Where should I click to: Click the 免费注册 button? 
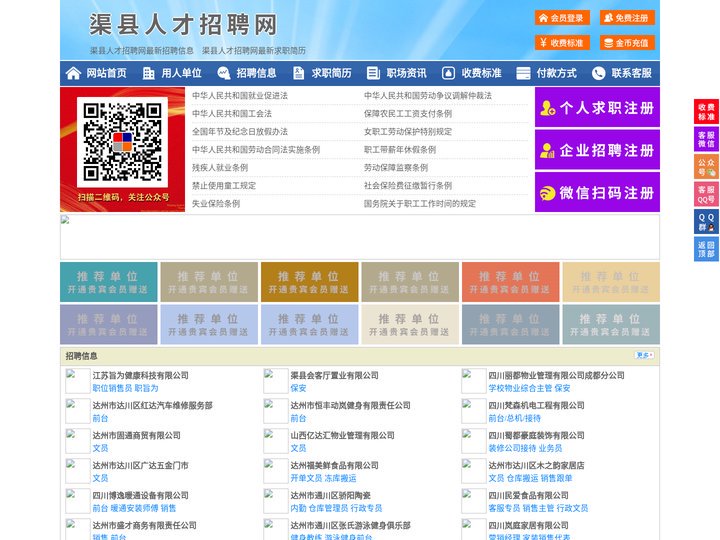pyautogui.click(x=627, y=18)
